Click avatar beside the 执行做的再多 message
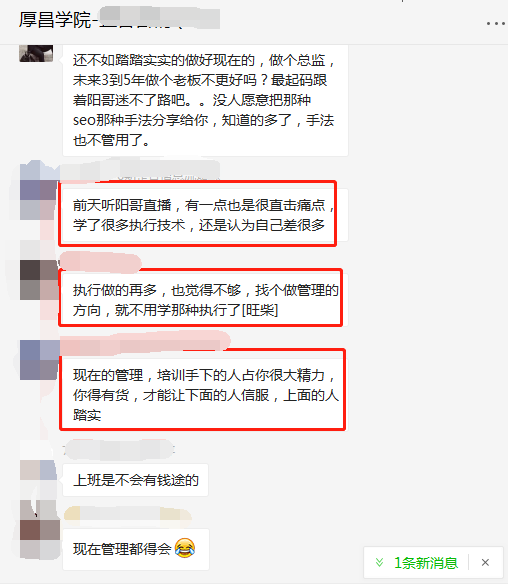 point(39,280)
